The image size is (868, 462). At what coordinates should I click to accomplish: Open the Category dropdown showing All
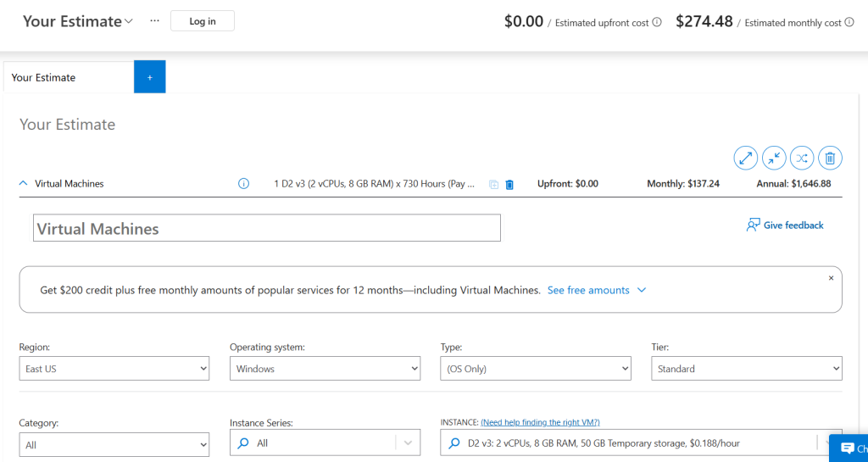(x=114, y=445)
